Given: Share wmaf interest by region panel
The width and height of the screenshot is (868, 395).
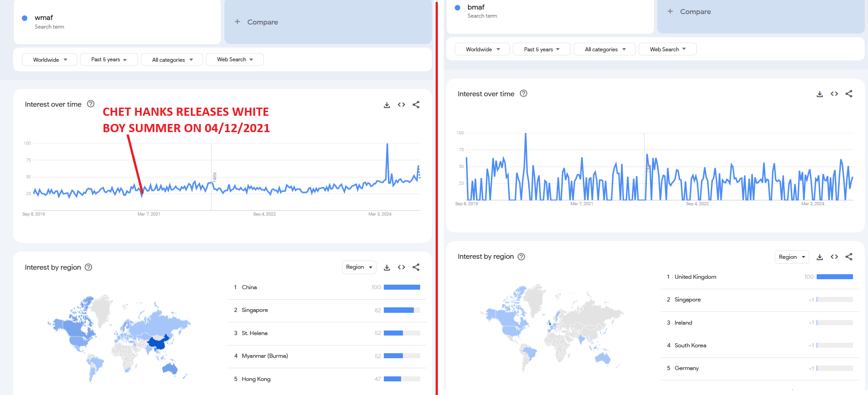Looking at the screenshot, I should coord(416,267).
